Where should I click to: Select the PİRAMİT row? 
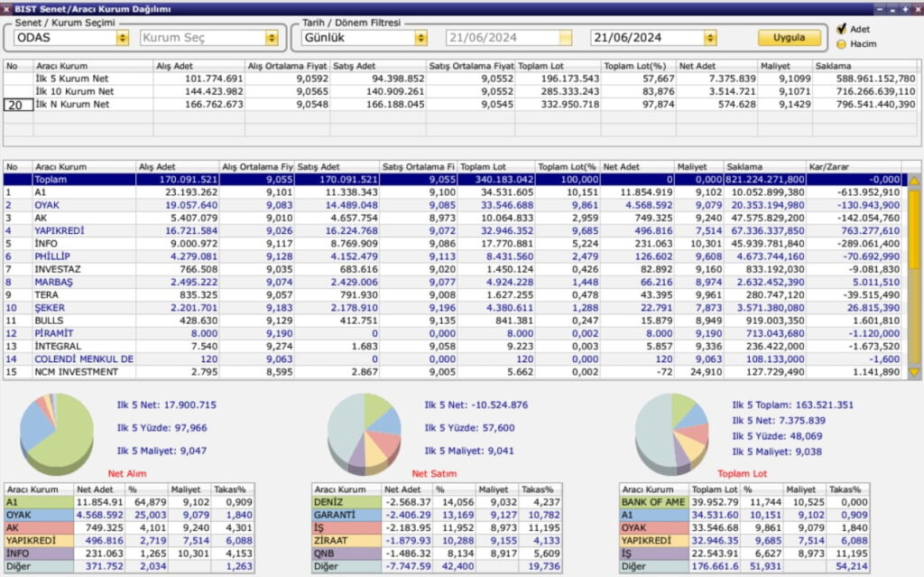(453, 333)
